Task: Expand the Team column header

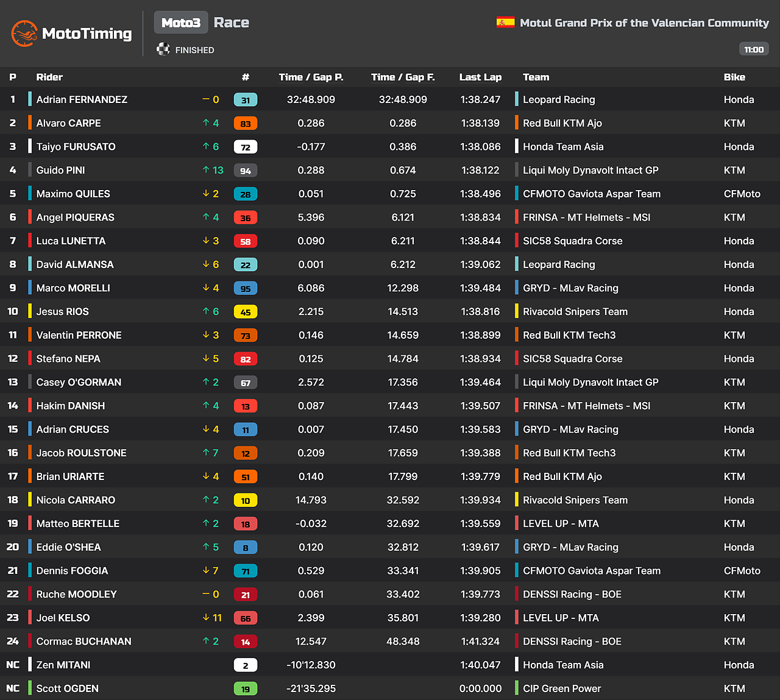Action: click(536, 77)
